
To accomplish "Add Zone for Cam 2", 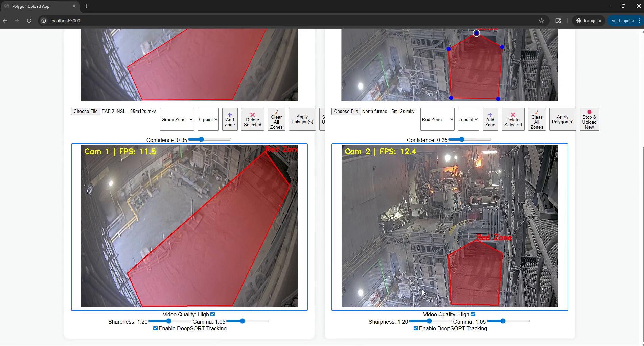I will (x=490, y=119).
